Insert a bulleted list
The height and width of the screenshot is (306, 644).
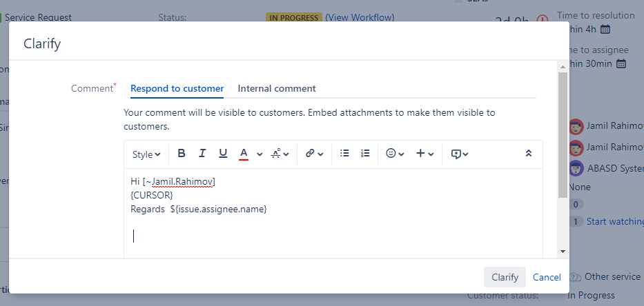click(x=344, y=154)
